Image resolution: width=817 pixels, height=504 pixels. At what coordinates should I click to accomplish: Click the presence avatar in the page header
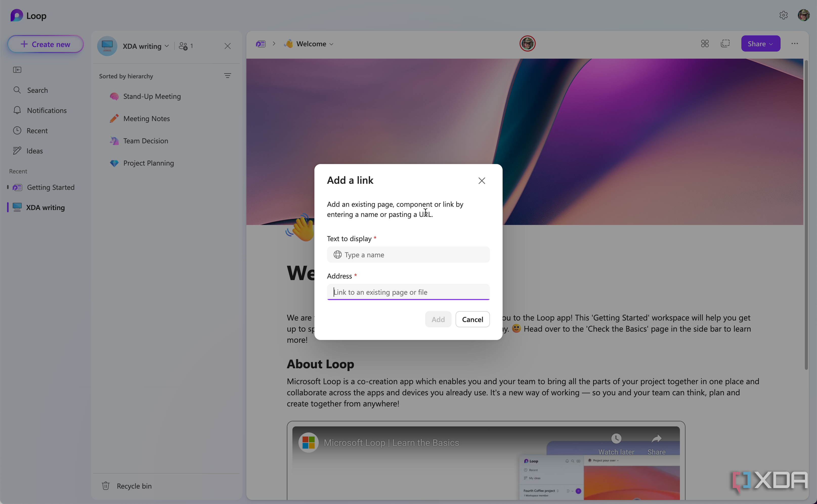click(528, 44)
